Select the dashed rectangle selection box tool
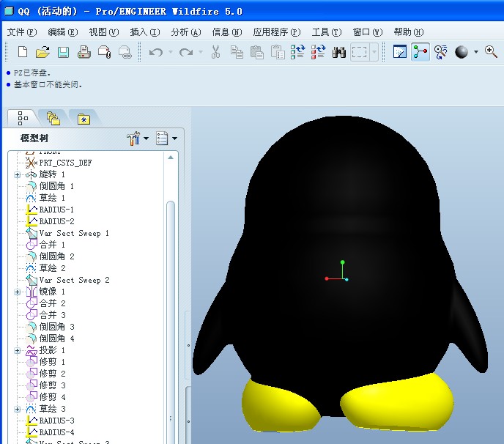 click(x=360, y=52)
